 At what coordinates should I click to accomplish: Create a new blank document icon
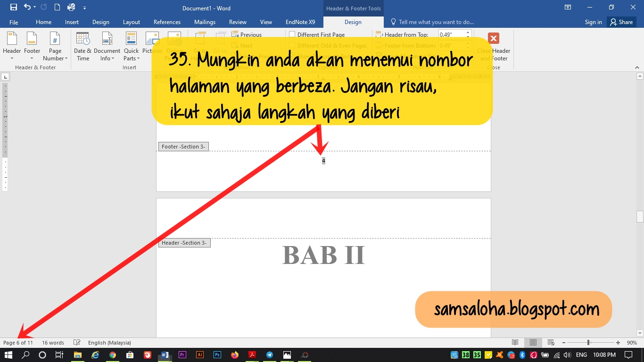point(57,7)
